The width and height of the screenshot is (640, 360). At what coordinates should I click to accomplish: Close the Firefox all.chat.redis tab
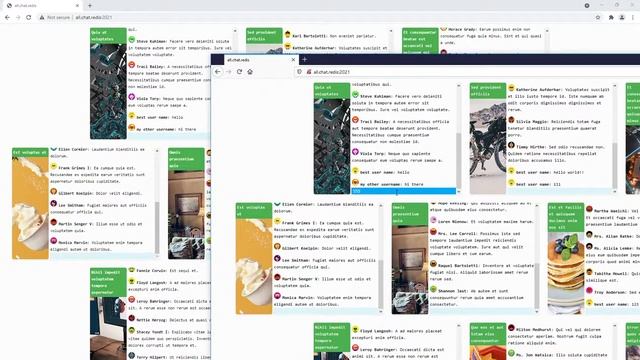coord(293,60)
